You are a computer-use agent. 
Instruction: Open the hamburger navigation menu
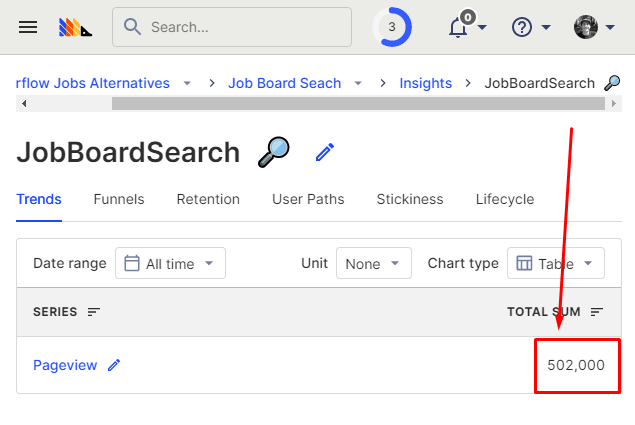[28, 27]
